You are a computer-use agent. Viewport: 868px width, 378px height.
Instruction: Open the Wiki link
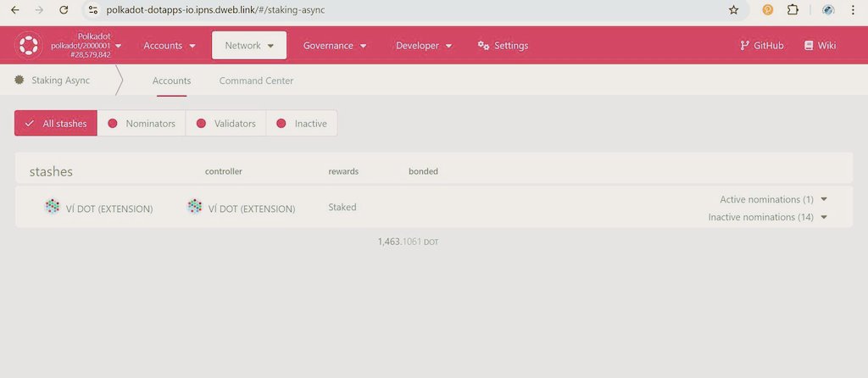point(821,46)
